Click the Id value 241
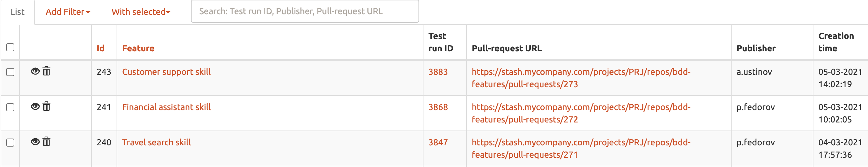Image resolution: width=868 pixels, height=167 pixels. (104, 107)
